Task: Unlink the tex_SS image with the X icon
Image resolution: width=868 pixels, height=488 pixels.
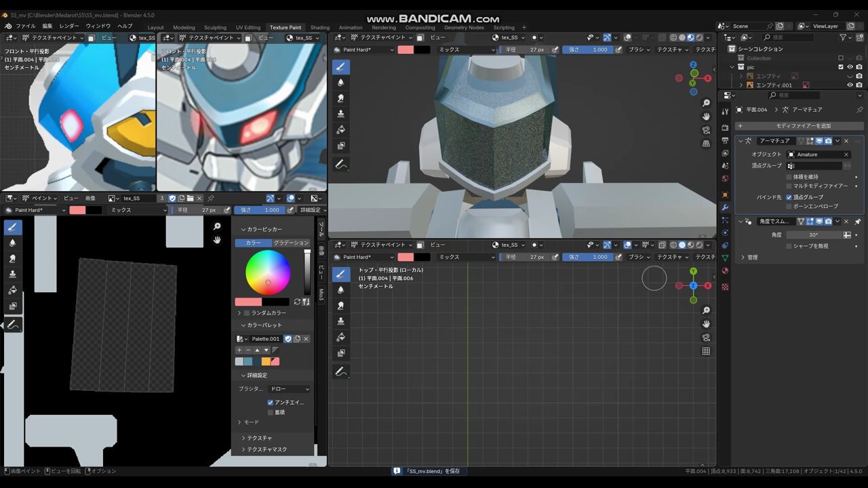Action: click(200, 199)
